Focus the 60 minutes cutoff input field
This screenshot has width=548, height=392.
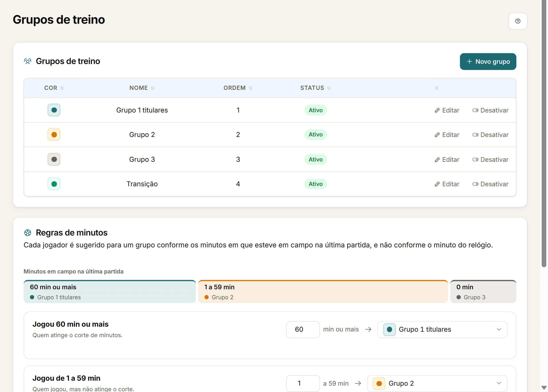pyautogui.click(x=303, y=329)
